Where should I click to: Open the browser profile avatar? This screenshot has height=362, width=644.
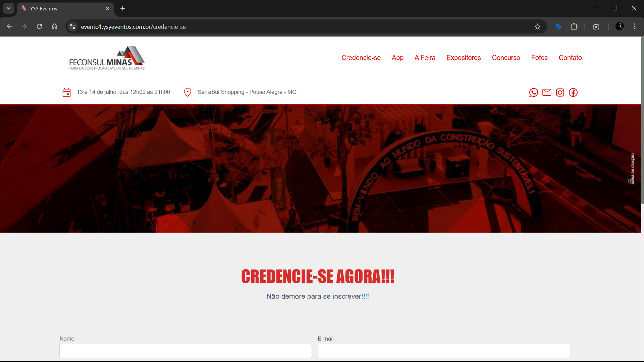click(x=620, y=26)
